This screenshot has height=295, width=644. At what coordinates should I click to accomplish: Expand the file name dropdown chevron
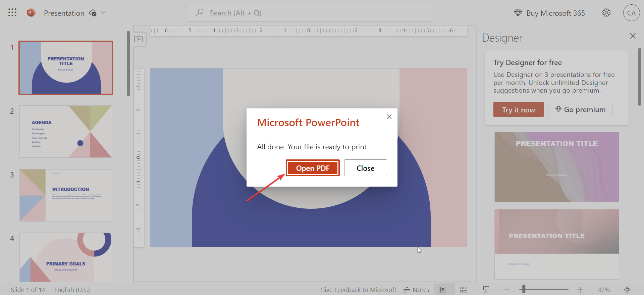click(103, 13)
